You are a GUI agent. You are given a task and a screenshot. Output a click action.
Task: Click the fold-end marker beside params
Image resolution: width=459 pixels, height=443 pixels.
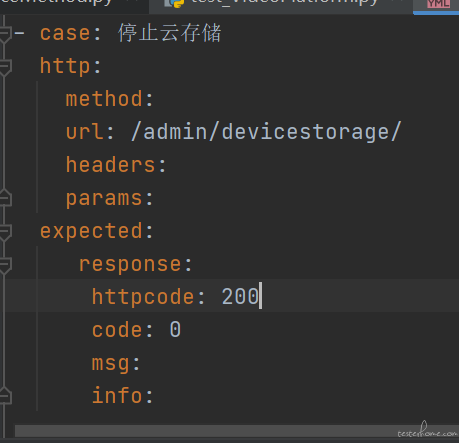point(6,198)
